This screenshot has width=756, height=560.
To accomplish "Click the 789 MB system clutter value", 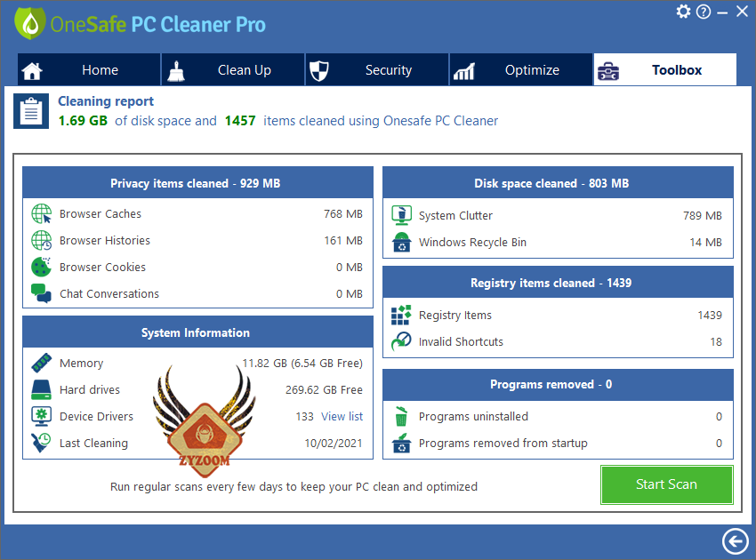I will (x=703, y=215).
